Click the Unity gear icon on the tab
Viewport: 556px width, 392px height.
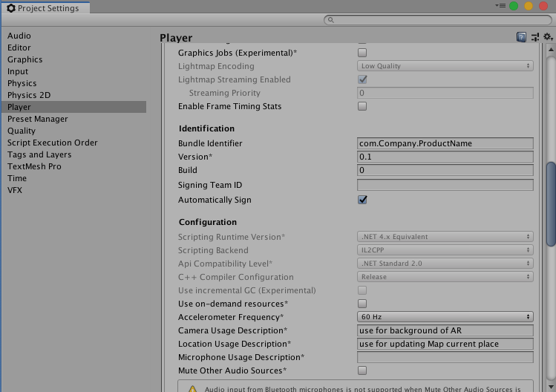[10, 8]
